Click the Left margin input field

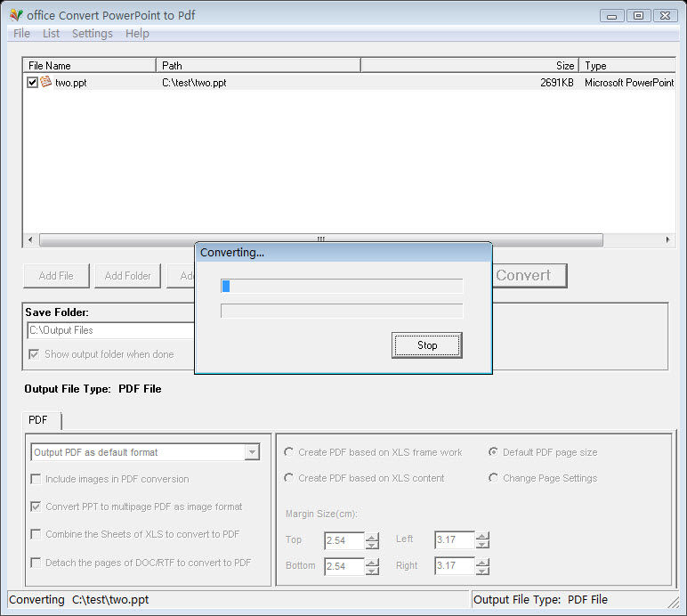tap(455, 539)
